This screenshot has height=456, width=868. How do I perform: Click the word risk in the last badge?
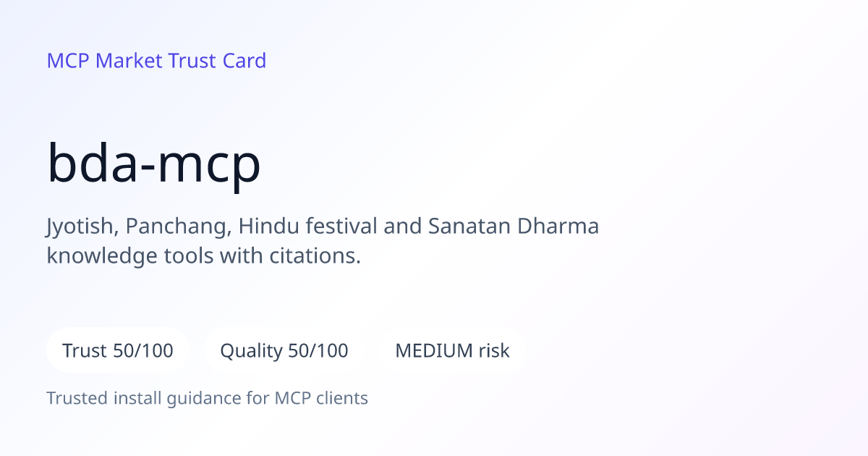click(x=494, y=351)
